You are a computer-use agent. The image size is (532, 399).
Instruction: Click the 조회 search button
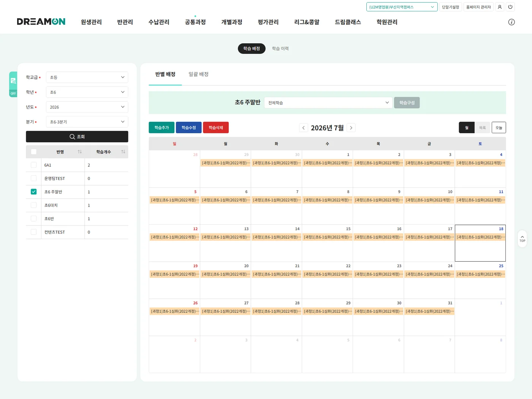click(x=77, y=137)
